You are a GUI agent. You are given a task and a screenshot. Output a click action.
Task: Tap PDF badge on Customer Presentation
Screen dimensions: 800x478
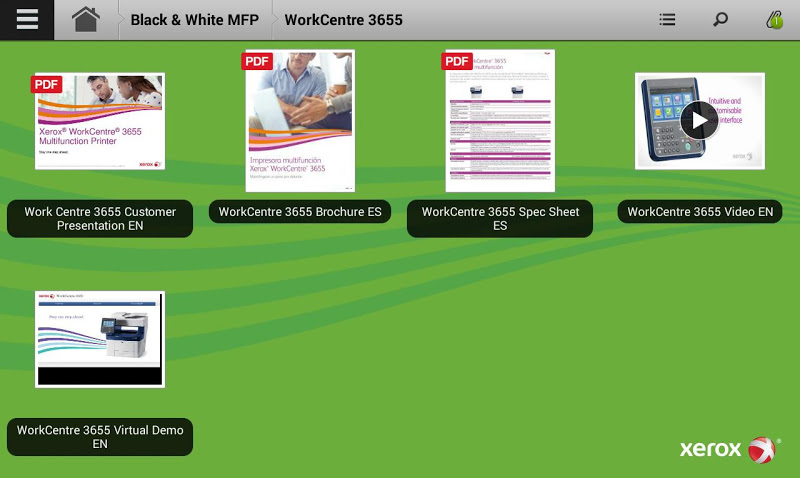pos(46,84)
